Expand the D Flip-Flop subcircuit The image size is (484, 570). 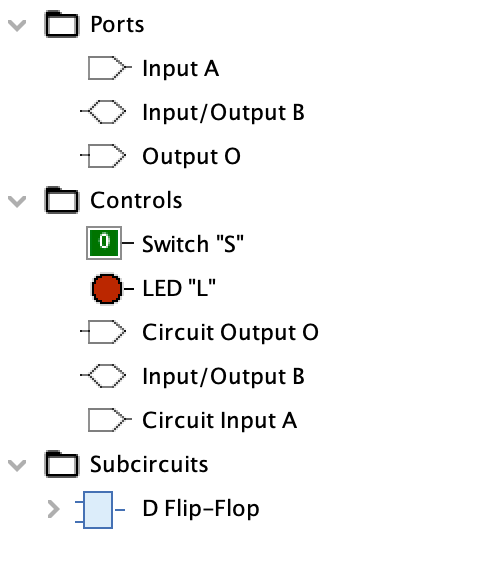[x=53, y=509]
